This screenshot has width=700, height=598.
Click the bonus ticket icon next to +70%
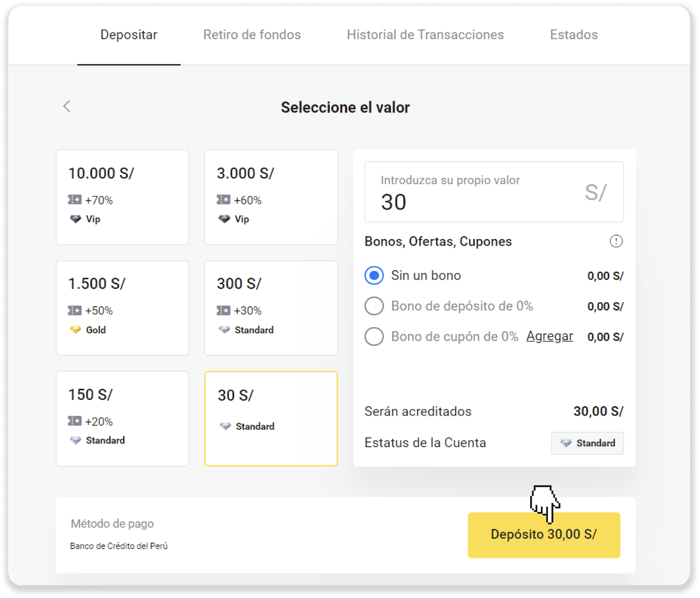[x=75, y=200]
